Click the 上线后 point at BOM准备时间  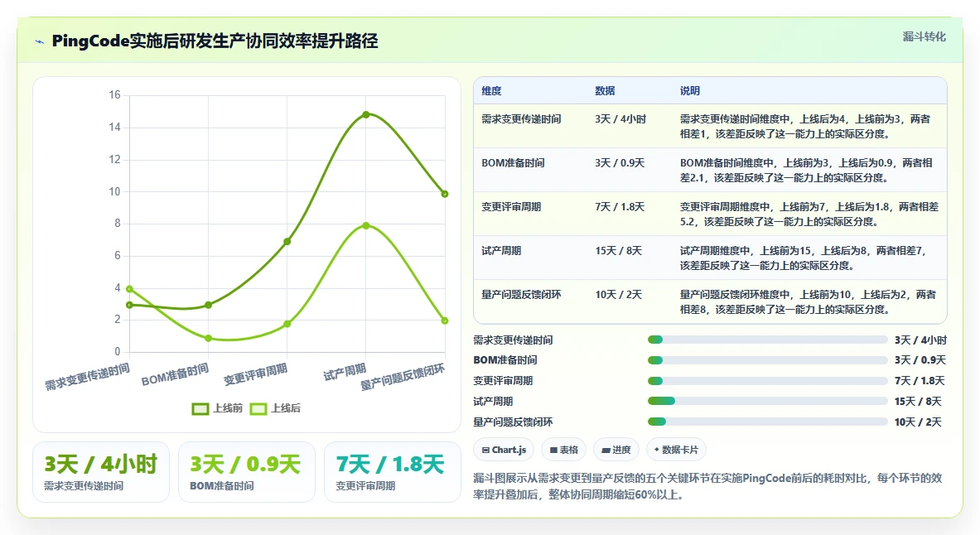[x=208, y=338]
